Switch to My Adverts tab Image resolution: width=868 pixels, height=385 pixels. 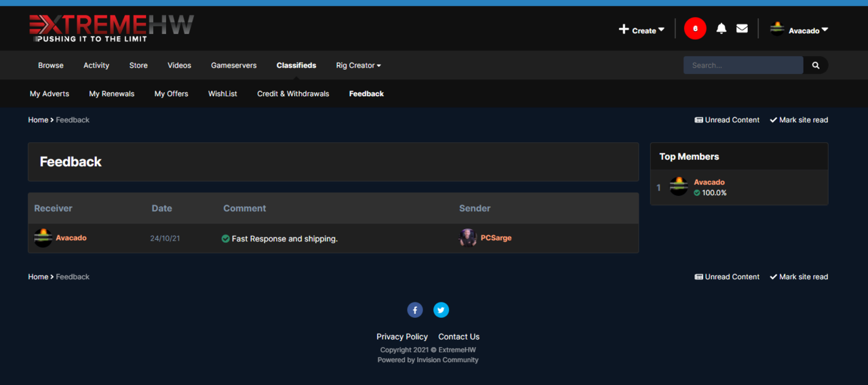click(50, 94)
